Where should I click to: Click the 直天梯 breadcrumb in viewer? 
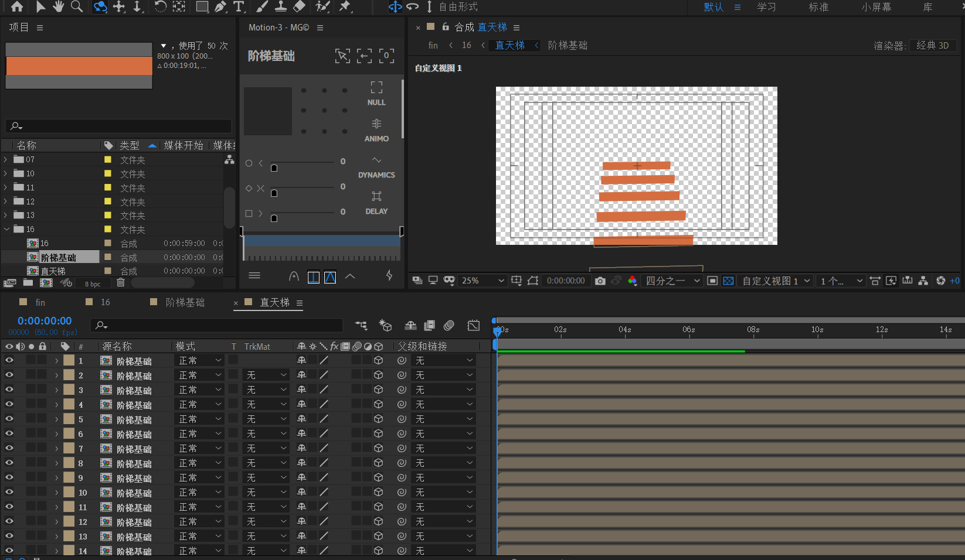(510, 45)
